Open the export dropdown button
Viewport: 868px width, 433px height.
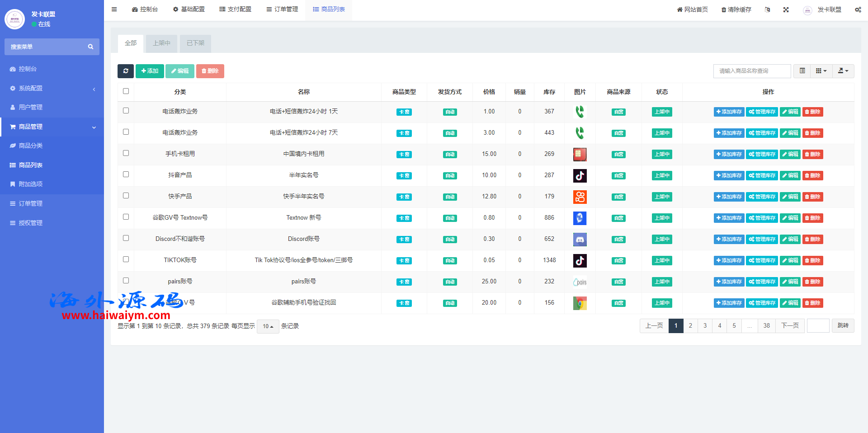[843, 71]
